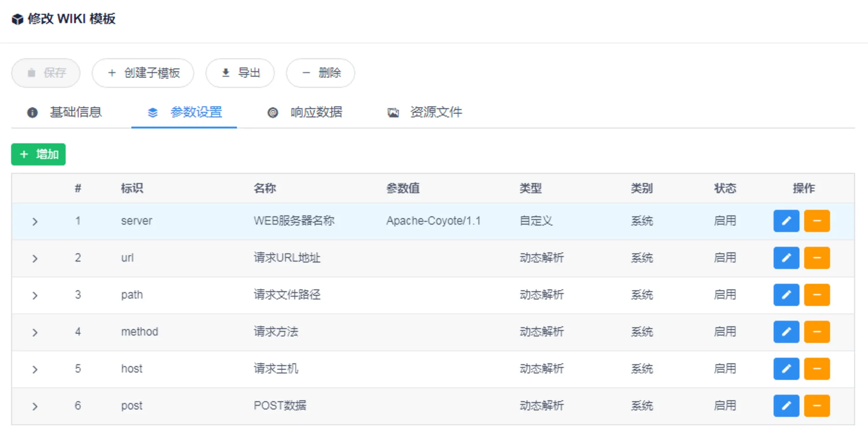Go to the 资源文件 tab
The height and width of the screenshot is (440, 868).
[424, 112]
